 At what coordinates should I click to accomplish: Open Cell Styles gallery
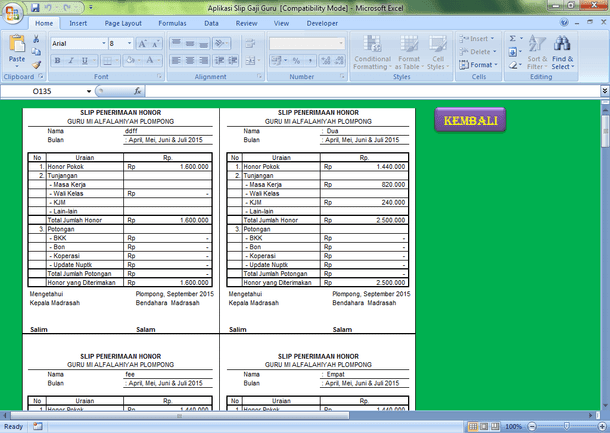[x=438, y=52]
